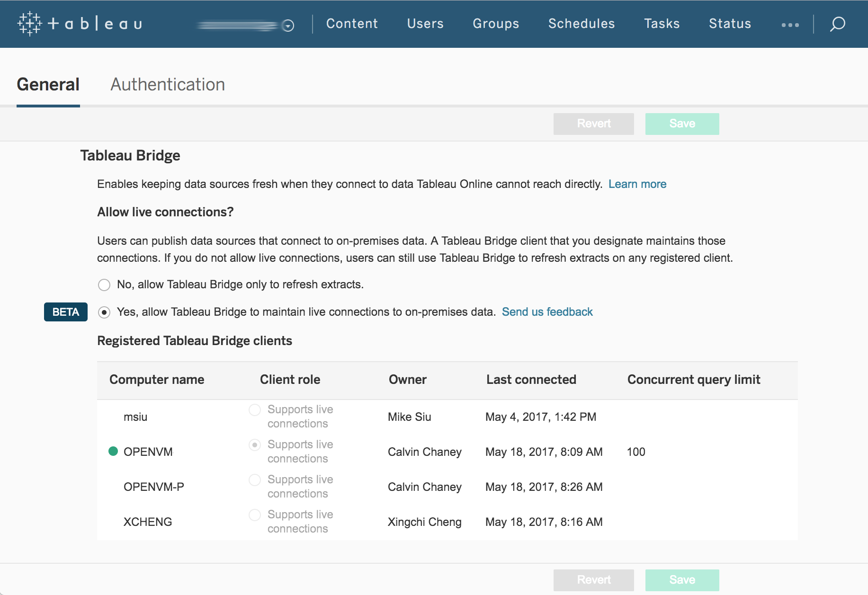Click the BETA badge
The width and height of the screenshot is (868, 595).
66,312
